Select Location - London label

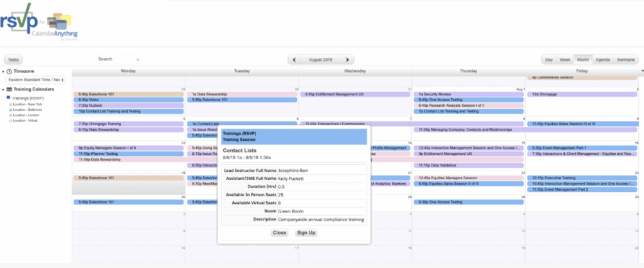point(26,116)
